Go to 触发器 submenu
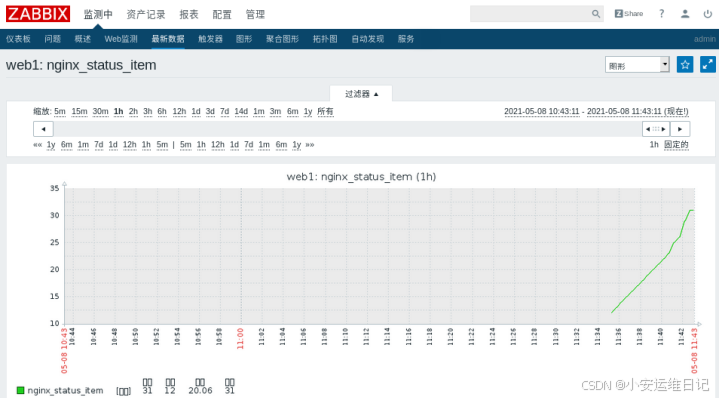 [x=210, y=39]
